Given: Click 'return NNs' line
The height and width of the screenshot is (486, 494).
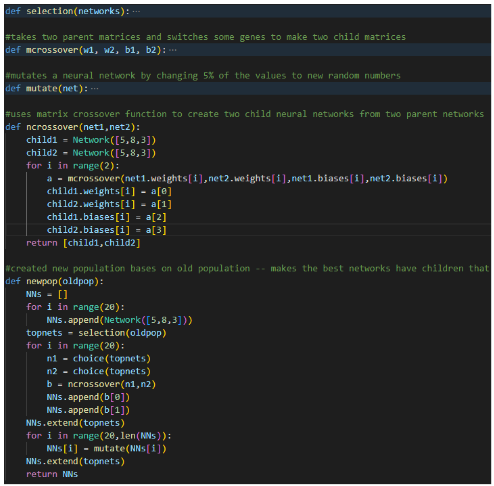Looking at the screenshot, I should tap(52, 474).
